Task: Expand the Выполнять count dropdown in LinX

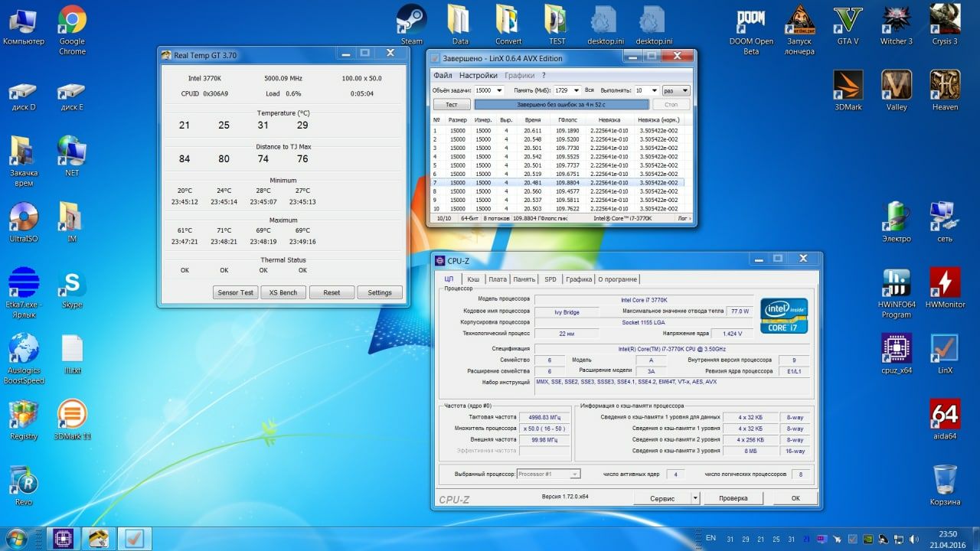Action: 653,90
